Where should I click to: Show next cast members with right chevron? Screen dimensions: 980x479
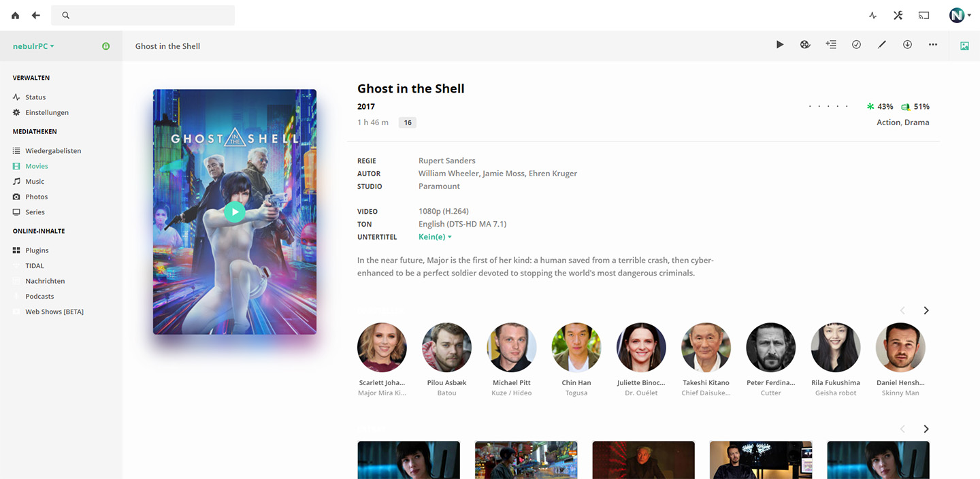[926, 310]
